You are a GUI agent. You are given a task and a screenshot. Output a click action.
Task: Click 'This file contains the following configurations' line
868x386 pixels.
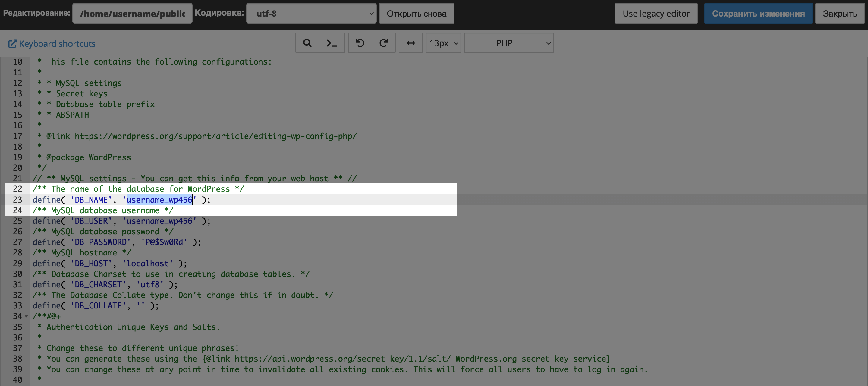click(155, 62)
